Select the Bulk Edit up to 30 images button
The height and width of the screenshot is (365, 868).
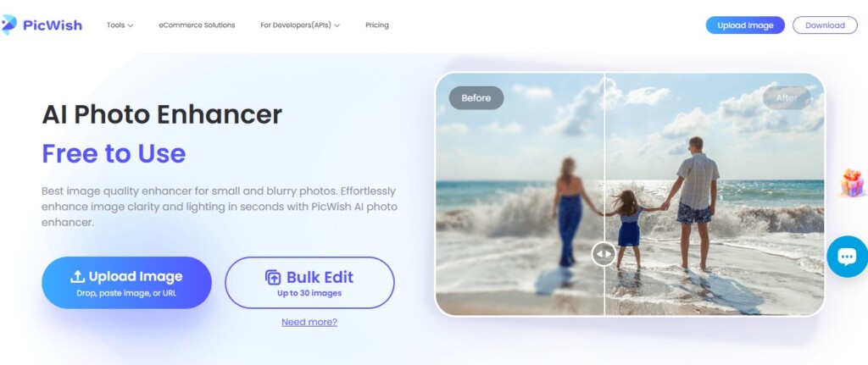pos(309,283)
